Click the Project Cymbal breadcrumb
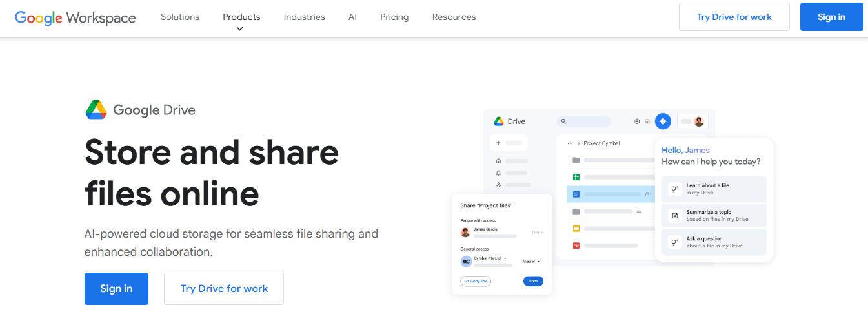 [601, 143]
